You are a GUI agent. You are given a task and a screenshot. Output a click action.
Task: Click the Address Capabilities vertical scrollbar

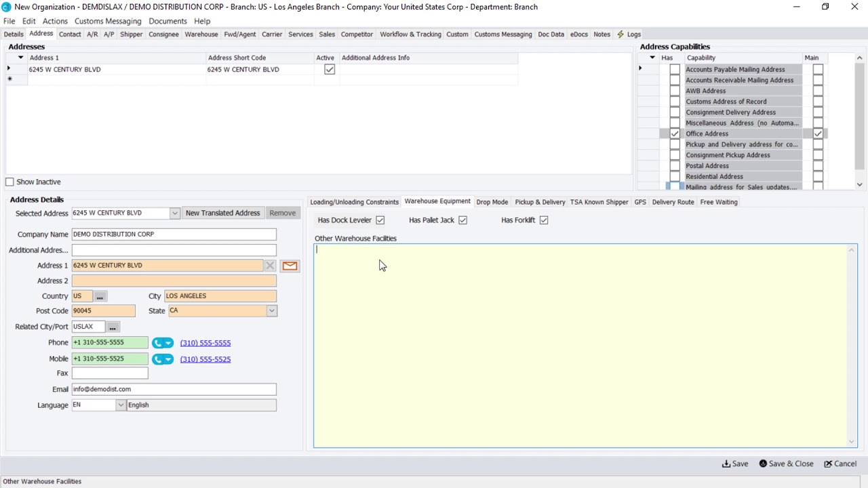(859, 115)
